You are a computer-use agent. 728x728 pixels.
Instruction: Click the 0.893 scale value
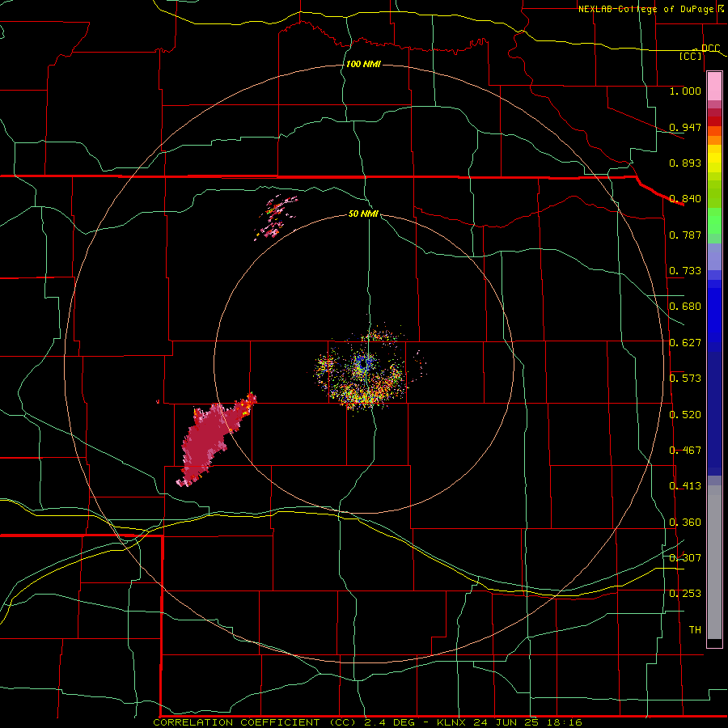(x=685, y=163)
